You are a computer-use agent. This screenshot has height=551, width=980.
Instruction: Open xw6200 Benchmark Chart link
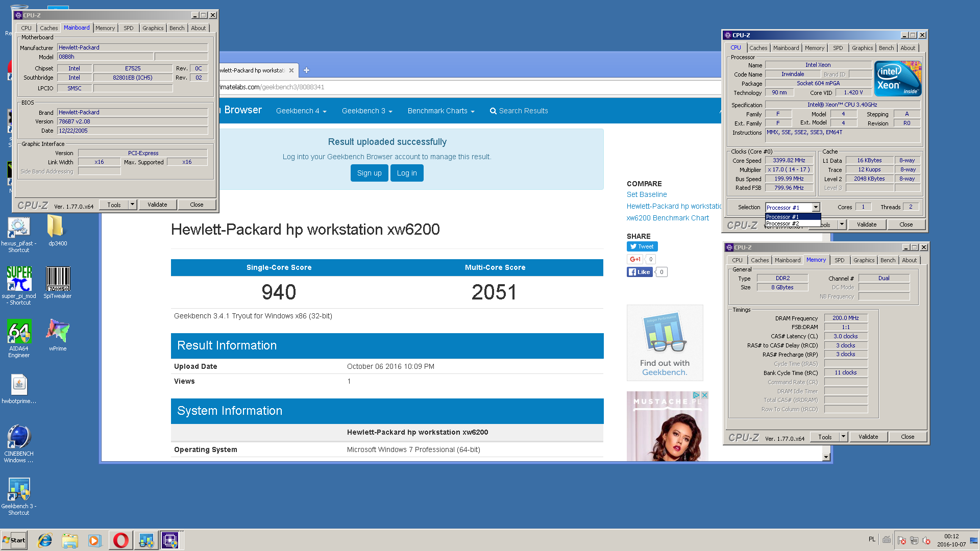(x=668, y=218)
